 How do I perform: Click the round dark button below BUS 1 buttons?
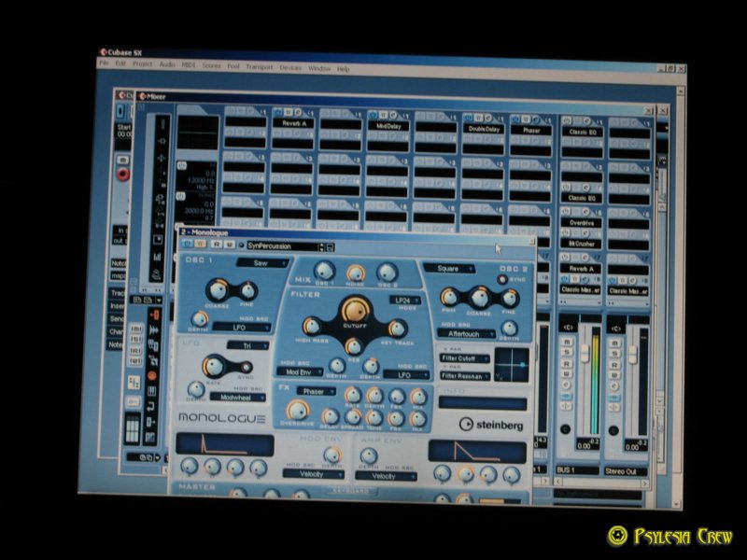566,429
